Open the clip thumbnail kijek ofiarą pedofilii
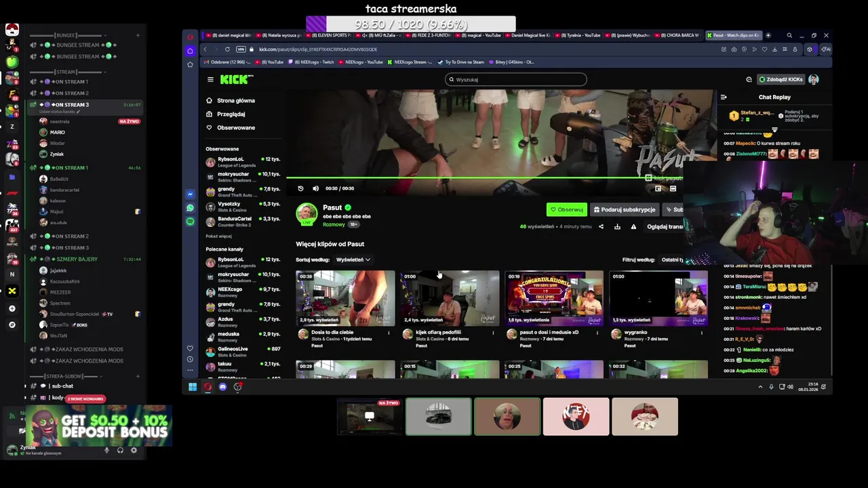 pyautogui.click(x=450, y=298)
